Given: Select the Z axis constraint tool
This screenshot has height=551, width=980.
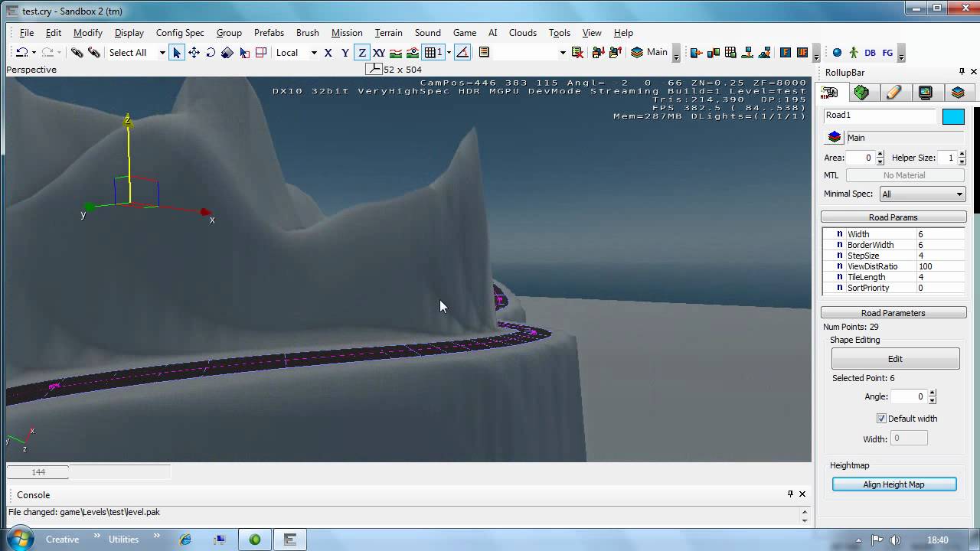Looking at the screenshot, I should (361, 52).
